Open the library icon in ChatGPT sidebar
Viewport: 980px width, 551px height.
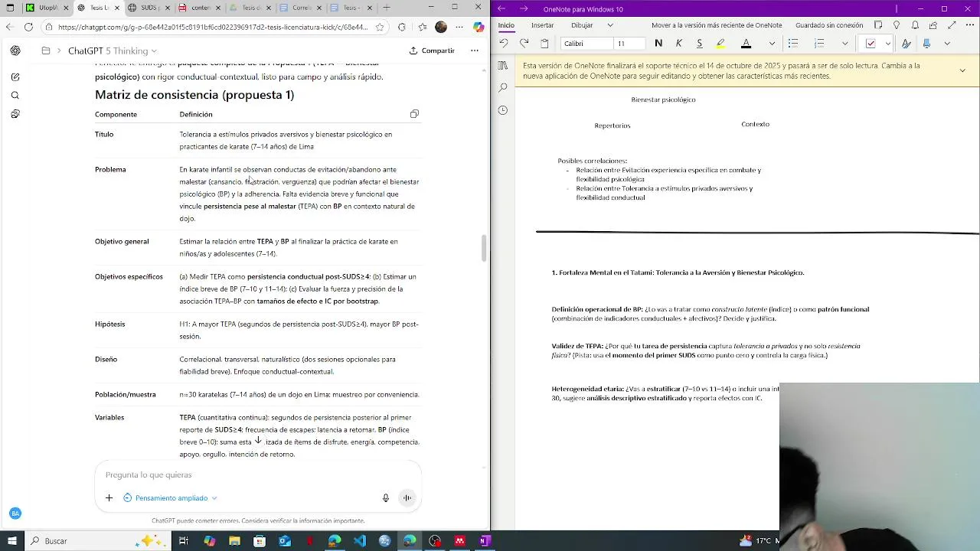tap(15, 114)
